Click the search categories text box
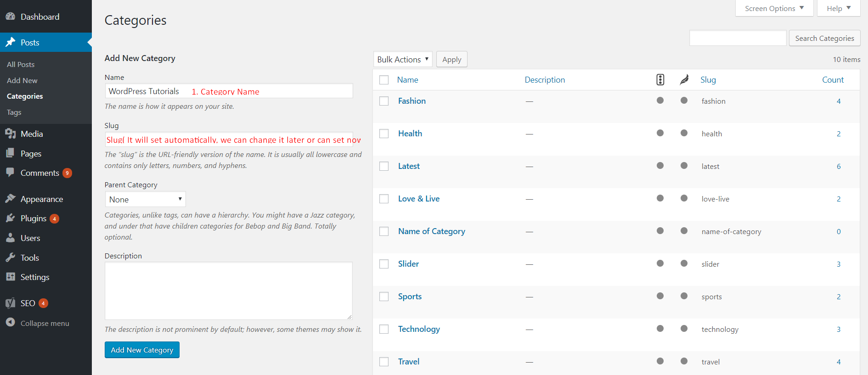This screenshot has width=868, height=375. click(x=738, y=38)
